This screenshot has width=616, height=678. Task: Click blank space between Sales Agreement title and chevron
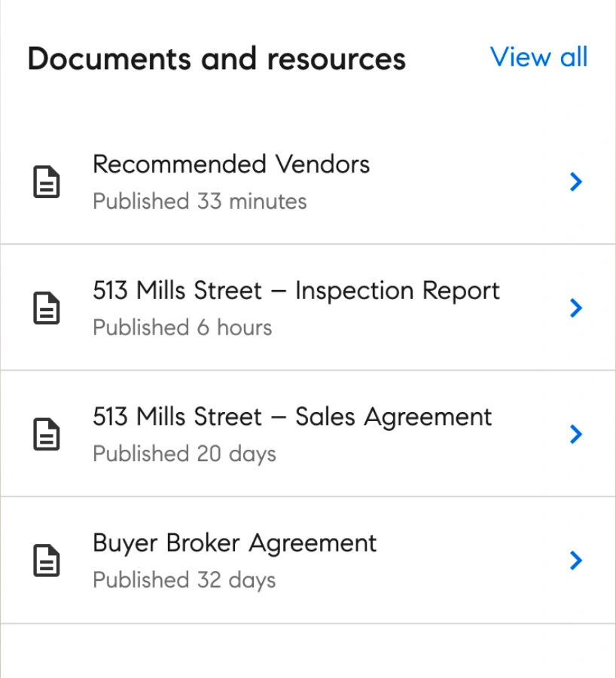[x=531, y=434]
